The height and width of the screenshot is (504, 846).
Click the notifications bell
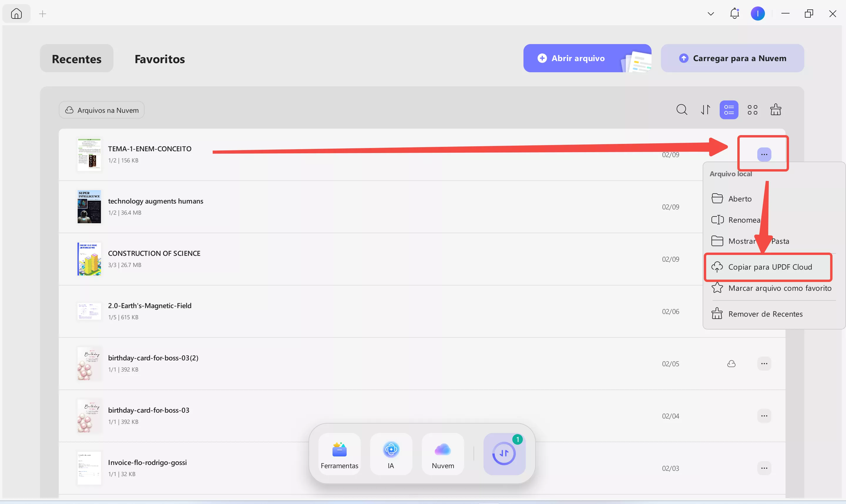tap(735, 13)
